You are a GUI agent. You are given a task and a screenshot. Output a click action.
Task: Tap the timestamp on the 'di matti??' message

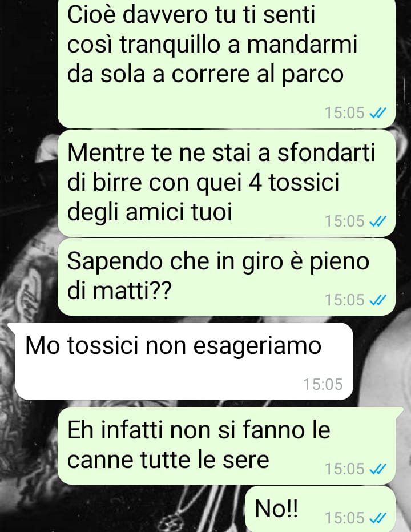coord(344,300)
